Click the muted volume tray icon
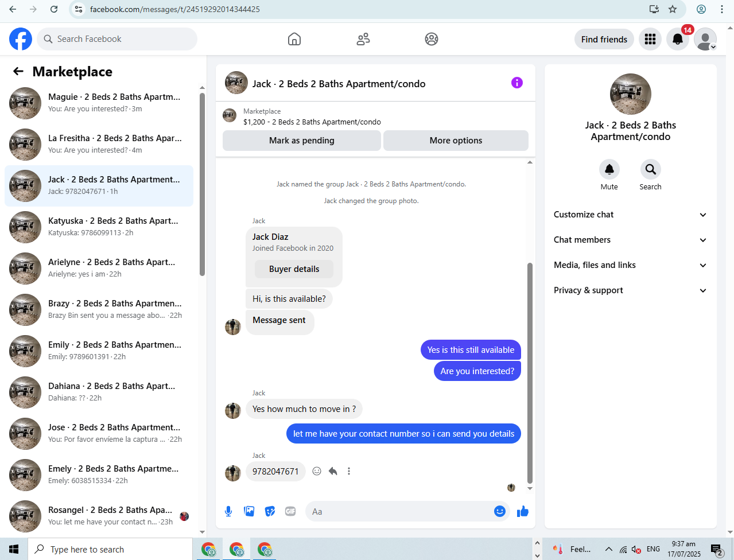This screenshot has height=560, width=734. [x=636, y=549]
